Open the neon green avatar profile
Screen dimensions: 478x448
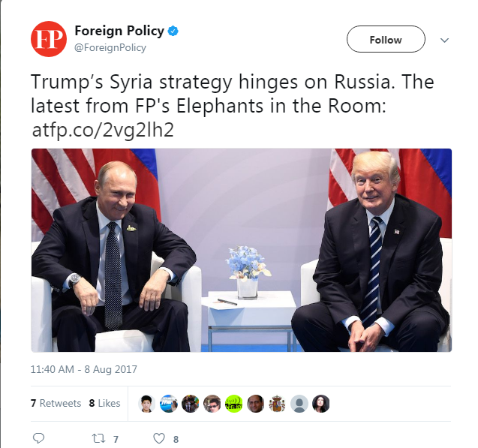tap(234, 404)
